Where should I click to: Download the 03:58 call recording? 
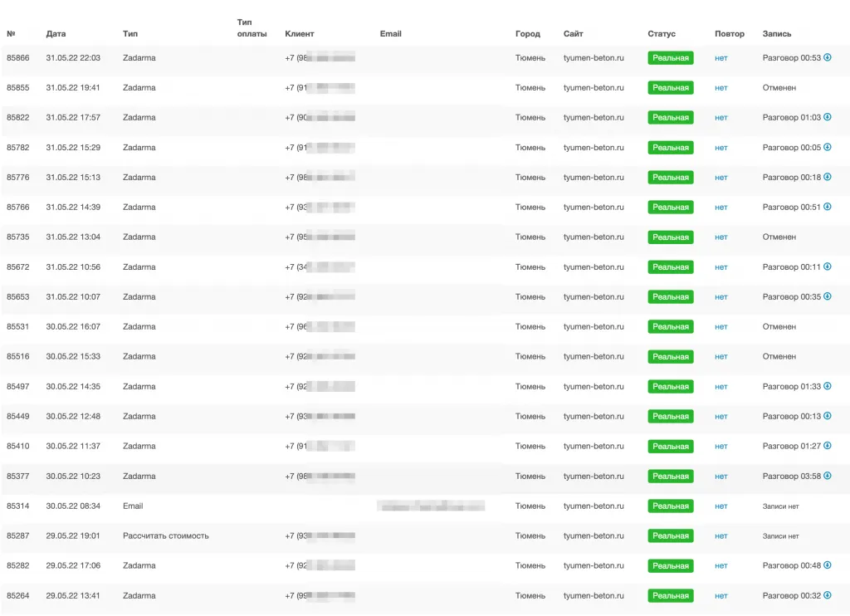[827, 476]
